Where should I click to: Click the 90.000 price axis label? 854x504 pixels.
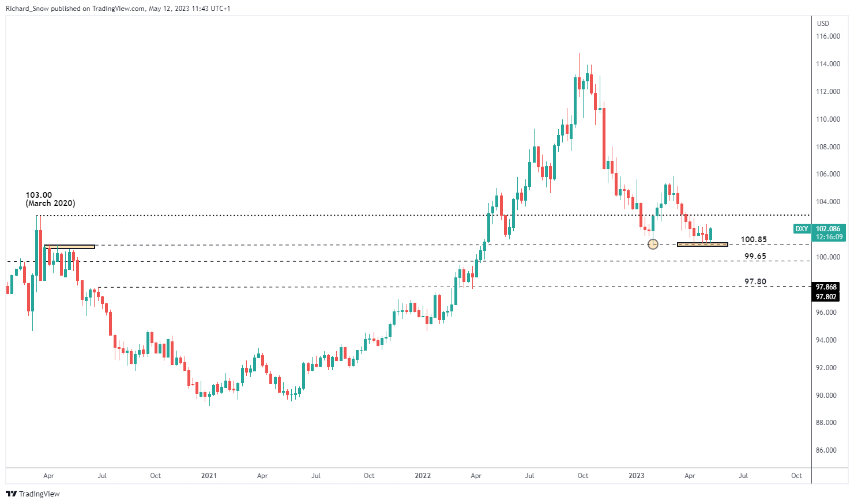[x=827, y=396]
